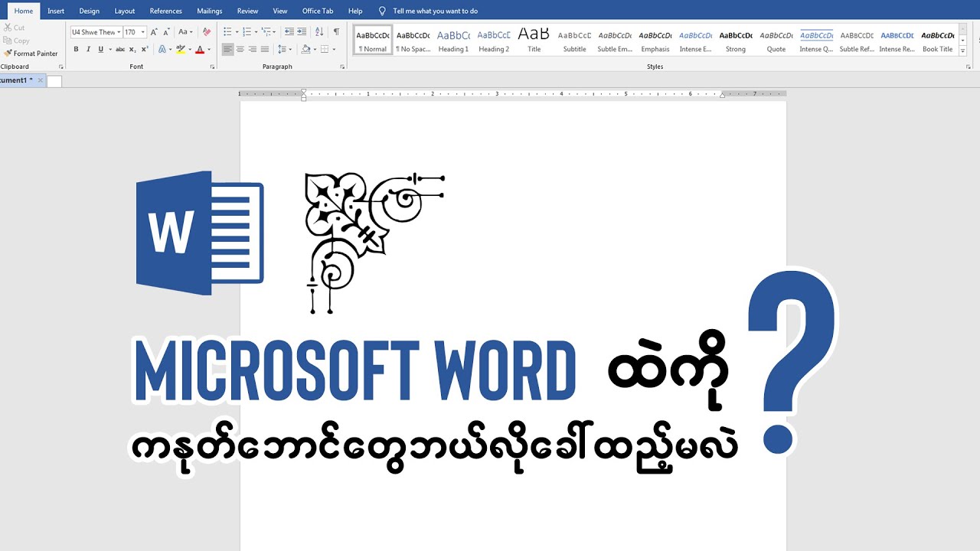Click the Tell me search field
This screenshot has height=551, width=980.
435,11
